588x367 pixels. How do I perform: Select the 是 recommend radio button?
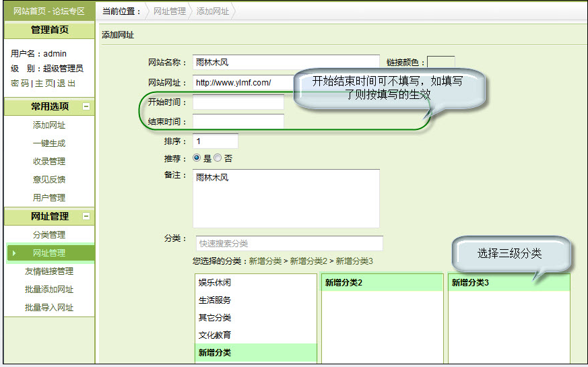tap(197, 158)
